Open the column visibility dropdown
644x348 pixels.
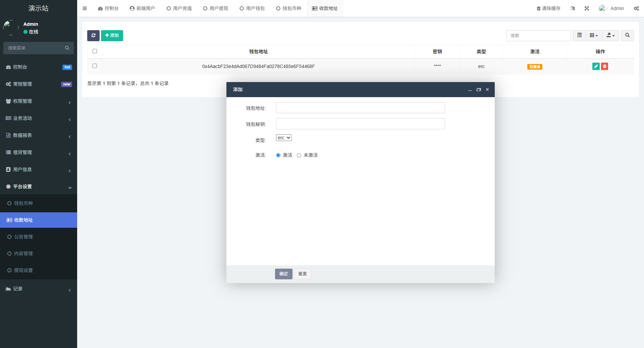(593, 36)
